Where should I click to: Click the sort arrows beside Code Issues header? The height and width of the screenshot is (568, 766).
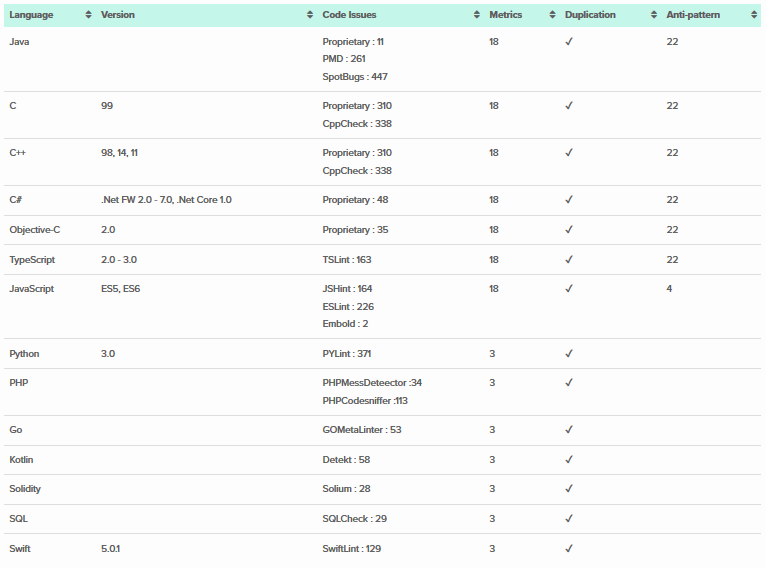(x=476, y=15)
